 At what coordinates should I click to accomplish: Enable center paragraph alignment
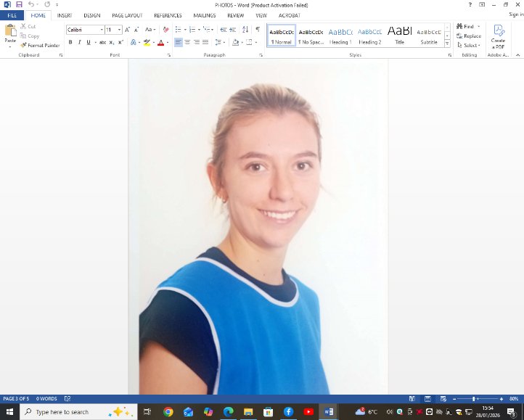pyautogui.click(x=187, y=42)
